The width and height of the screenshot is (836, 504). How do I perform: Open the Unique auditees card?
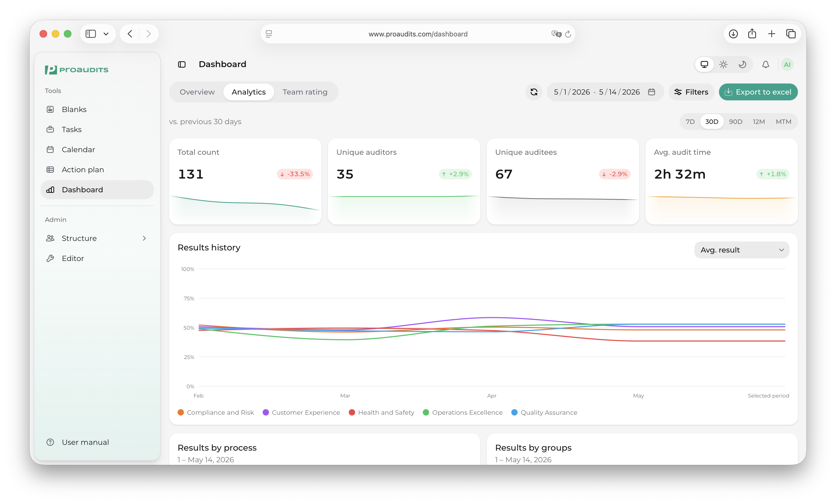563,181
